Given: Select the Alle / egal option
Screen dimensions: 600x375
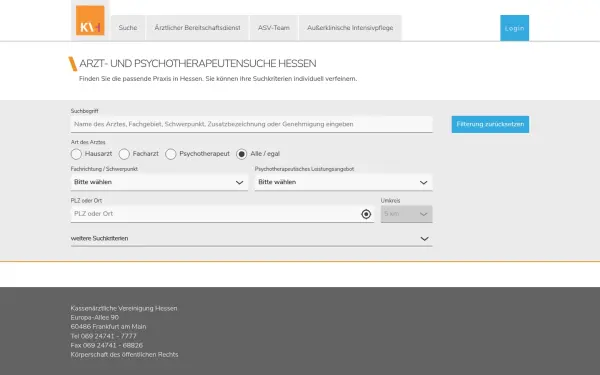Looking at the screenshot, I should [x=241, y=154].
